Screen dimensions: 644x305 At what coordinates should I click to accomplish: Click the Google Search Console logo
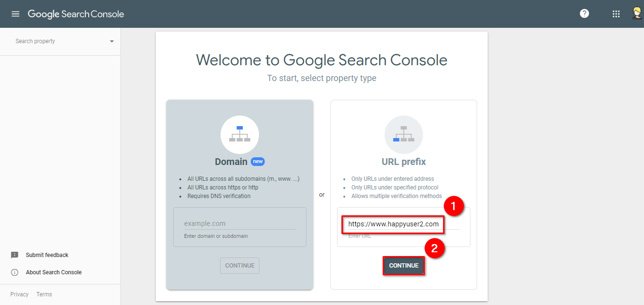point(76,14)
